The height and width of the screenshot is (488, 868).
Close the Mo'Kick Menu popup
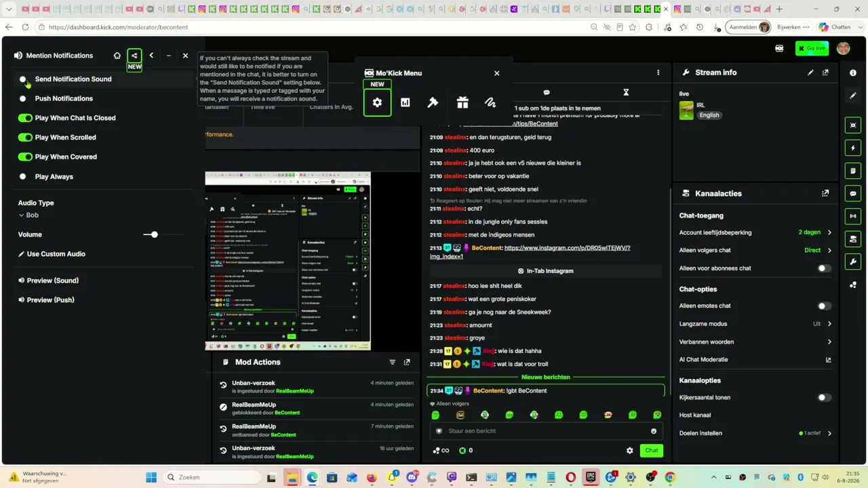[x=496, y=73]
